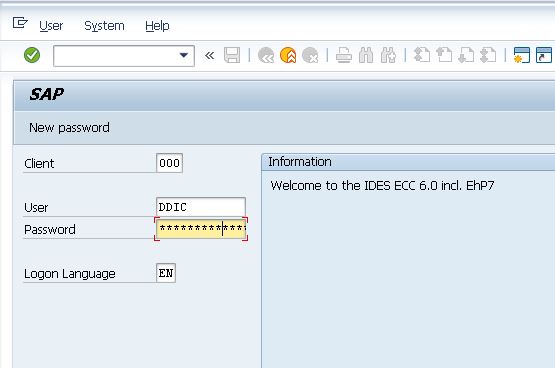Open the window menu icon left of User
Viewport: 555px width, 368px height.
pos(20,23)
